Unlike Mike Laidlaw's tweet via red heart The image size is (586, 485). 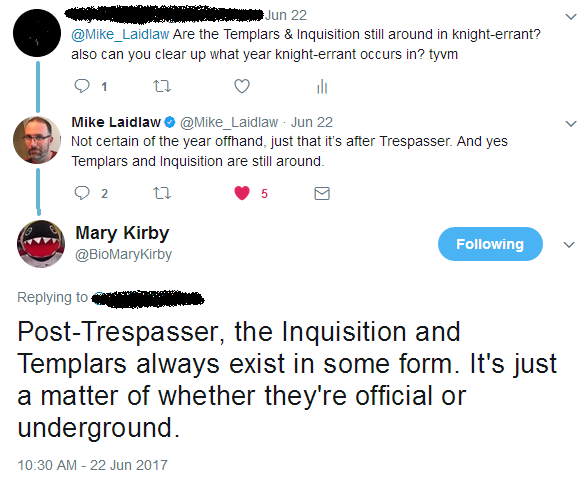[242, 193]
